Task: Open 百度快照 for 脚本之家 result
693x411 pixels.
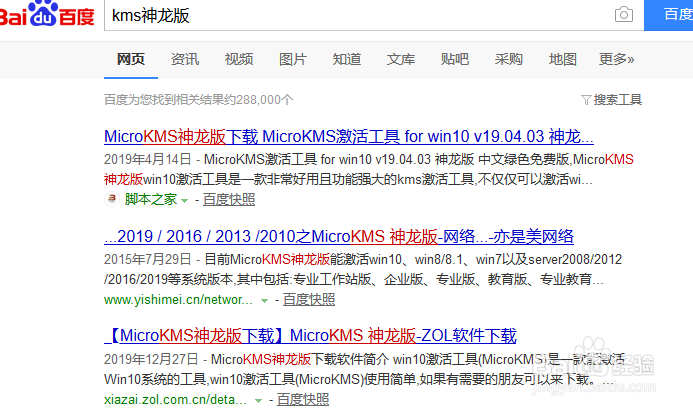Action: [229, 199]
